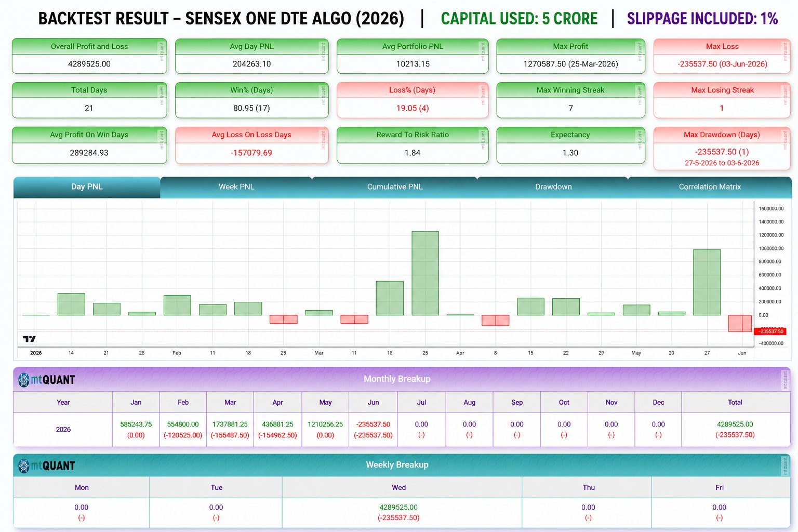The image size is (798, 532).
Task: Select the Win% value 80.95 (17)
Action: pos(251,108)
